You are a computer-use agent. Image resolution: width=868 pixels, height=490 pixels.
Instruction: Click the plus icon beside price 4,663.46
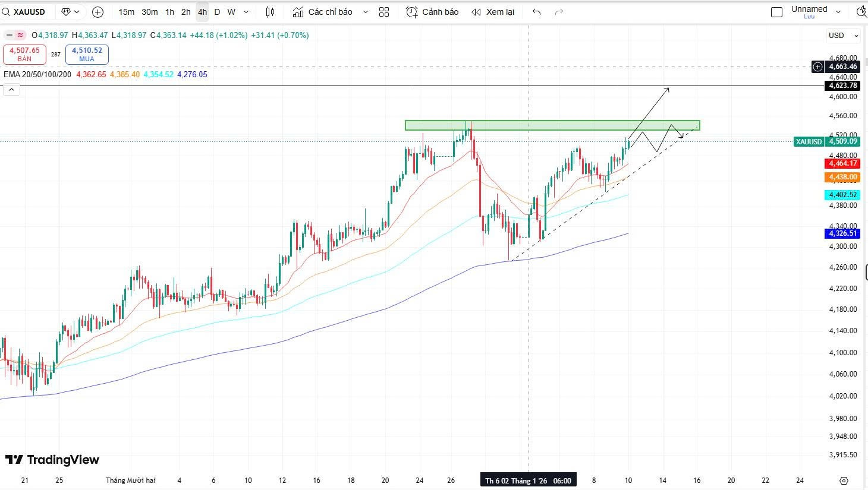(818, 67)
